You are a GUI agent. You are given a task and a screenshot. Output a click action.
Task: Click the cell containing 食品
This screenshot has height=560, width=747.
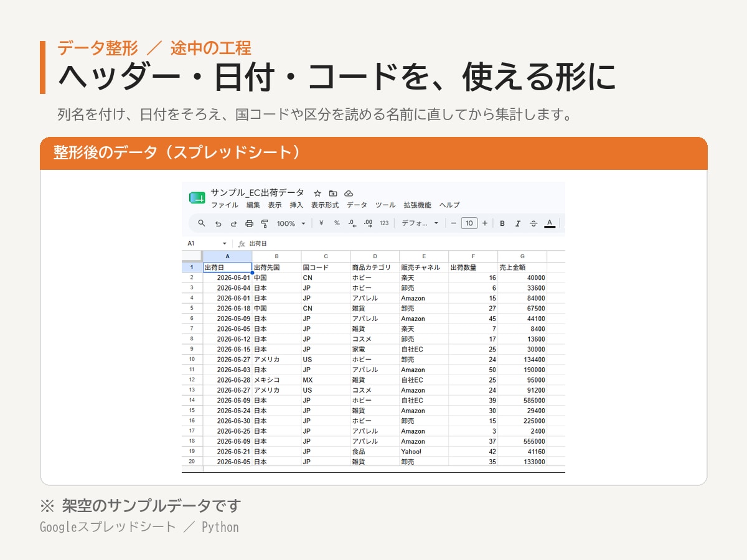[375, 451]
